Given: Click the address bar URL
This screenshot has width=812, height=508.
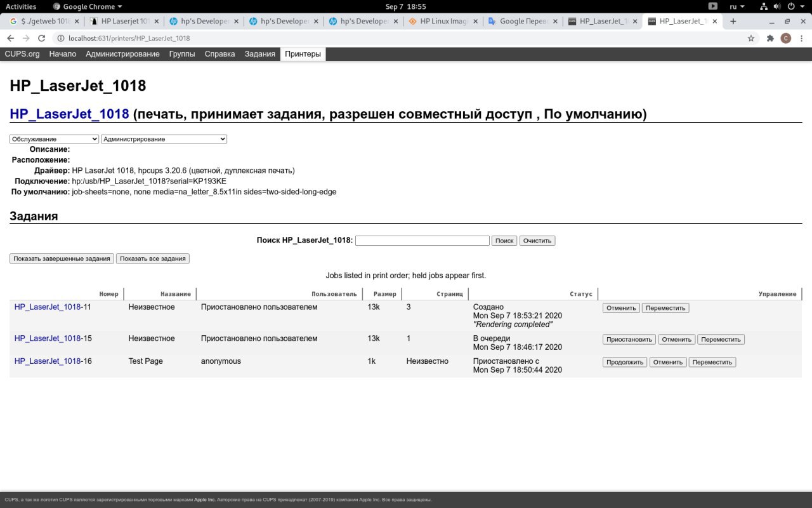Looking at the screenshot, I should coord(129,38).
